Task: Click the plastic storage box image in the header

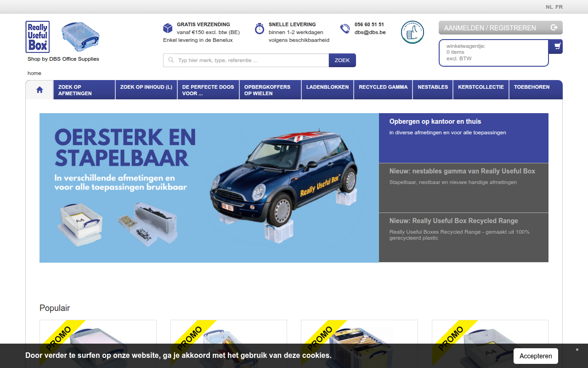Action: pos(80,37)
